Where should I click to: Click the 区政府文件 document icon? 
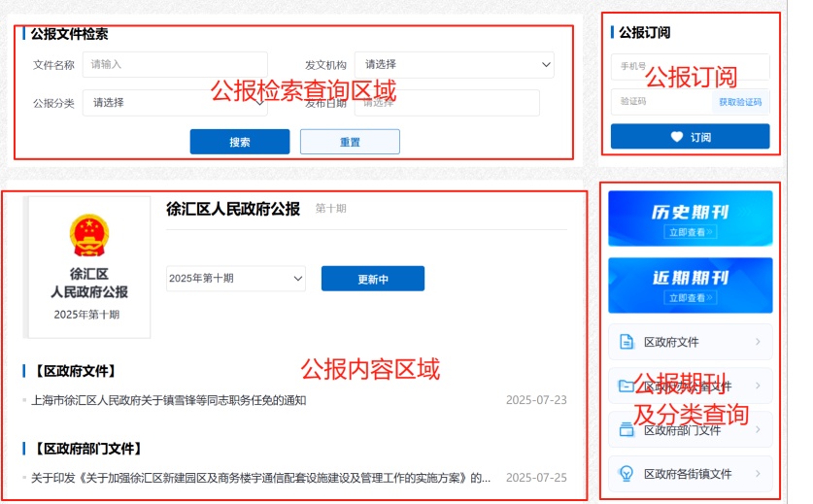(627, 342)
